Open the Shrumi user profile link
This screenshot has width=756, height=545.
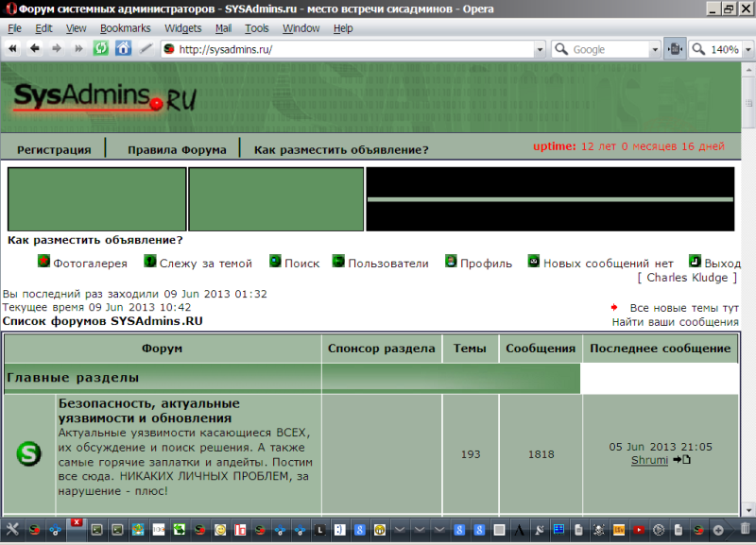(649, 460)
